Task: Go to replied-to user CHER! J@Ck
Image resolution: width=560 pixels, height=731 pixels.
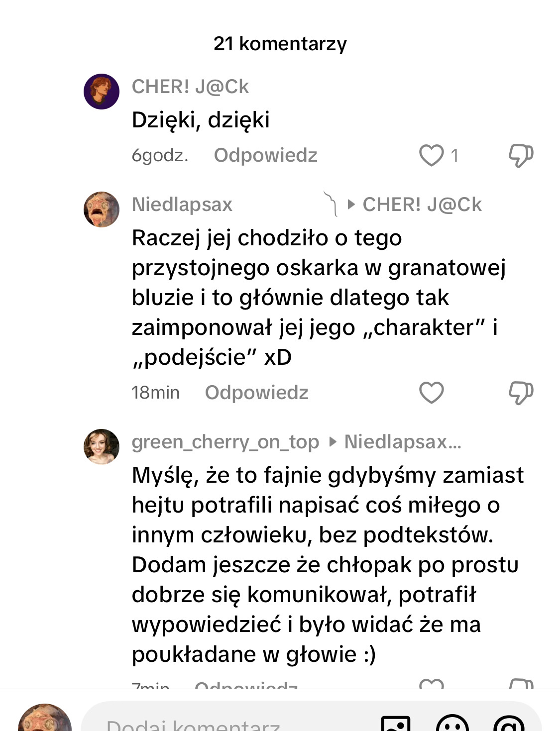Action: click(422, 205)
